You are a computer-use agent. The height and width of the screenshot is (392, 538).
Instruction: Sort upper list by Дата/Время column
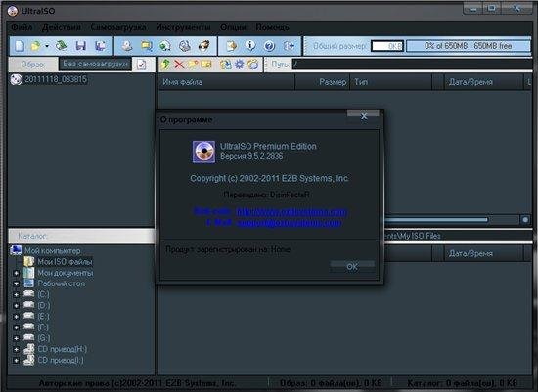tap(483, 82)
